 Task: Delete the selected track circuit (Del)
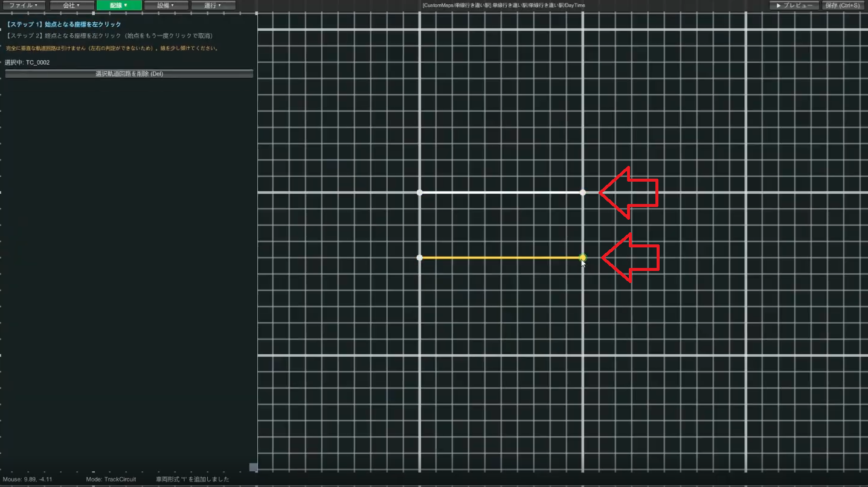tap(129, 74)
